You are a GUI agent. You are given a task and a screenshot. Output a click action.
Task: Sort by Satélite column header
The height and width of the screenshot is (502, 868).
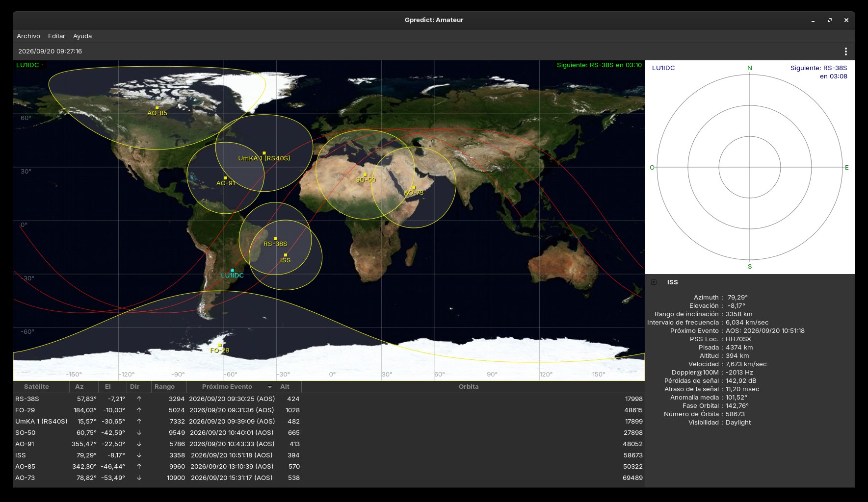point(41,387)
